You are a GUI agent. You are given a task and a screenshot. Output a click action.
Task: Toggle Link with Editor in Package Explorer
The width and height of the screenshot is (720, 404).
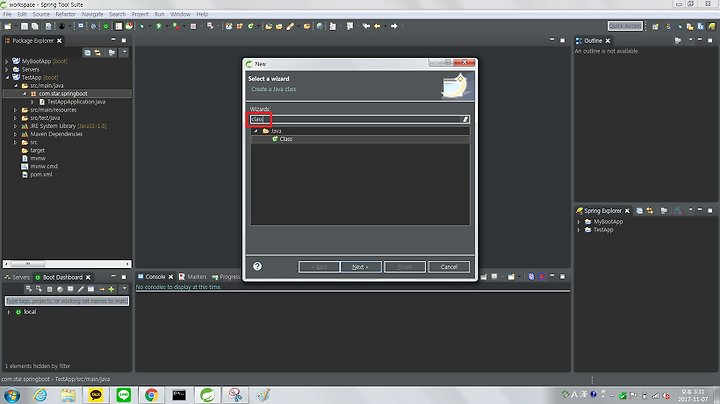(x=98, y=53)
